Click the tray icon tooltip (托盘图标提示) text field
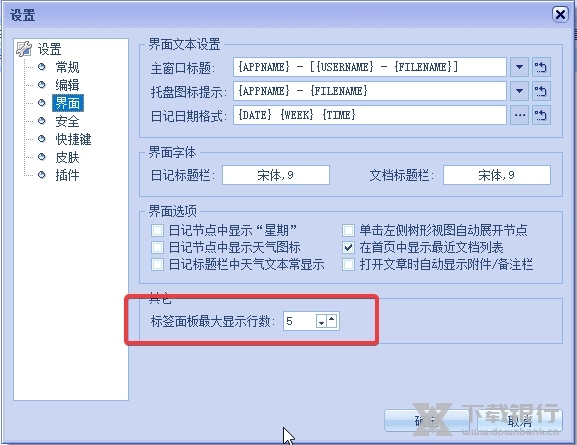The width and height of the screenshot is (577, 445). tap(369, 91)
